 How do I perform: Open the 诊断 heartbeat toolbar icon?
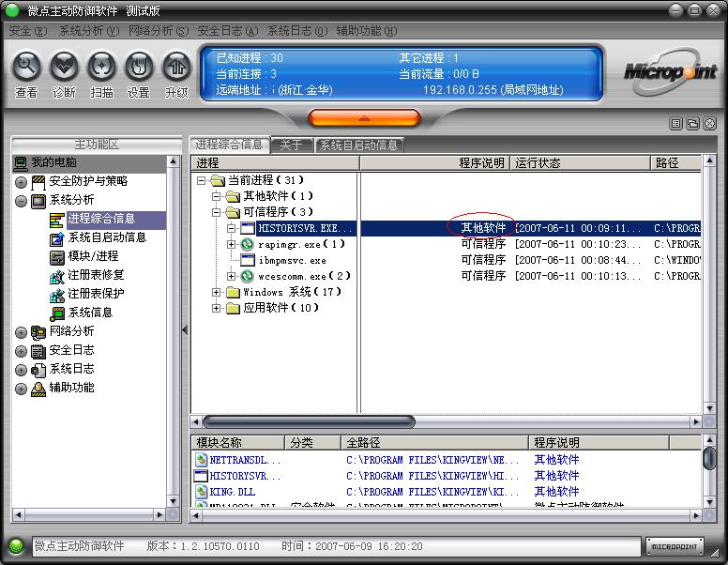coord(64,67)
